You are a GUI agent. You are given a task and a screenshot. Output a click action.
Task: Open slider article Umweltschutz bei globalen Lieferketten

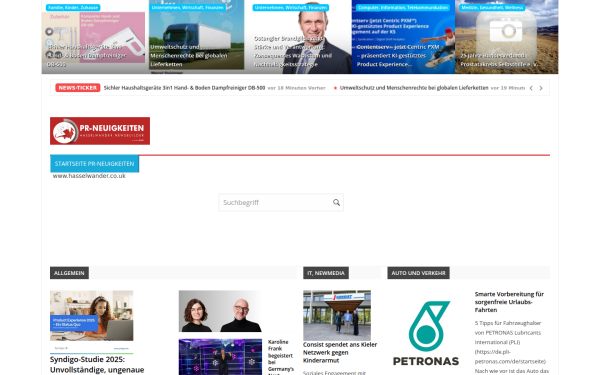(x=189, y=55)
